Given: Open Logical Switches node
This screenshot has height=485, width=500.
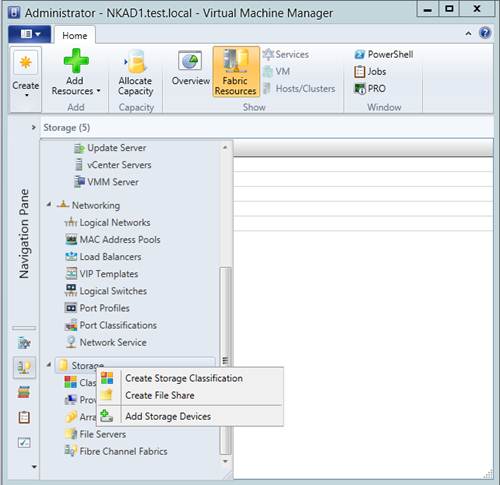Looking at the screenshot, I should (106, 291).
